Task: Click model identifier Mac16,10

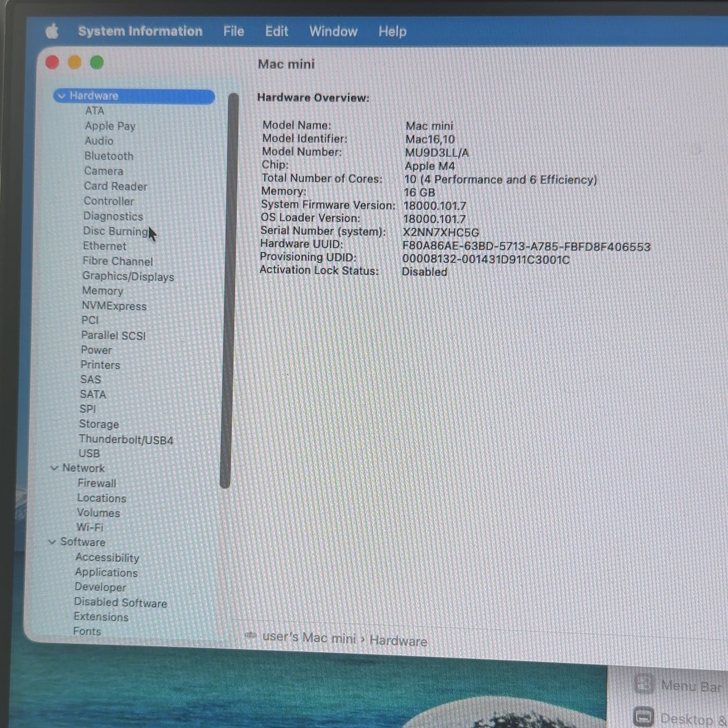Action: [x=430, y=139]
